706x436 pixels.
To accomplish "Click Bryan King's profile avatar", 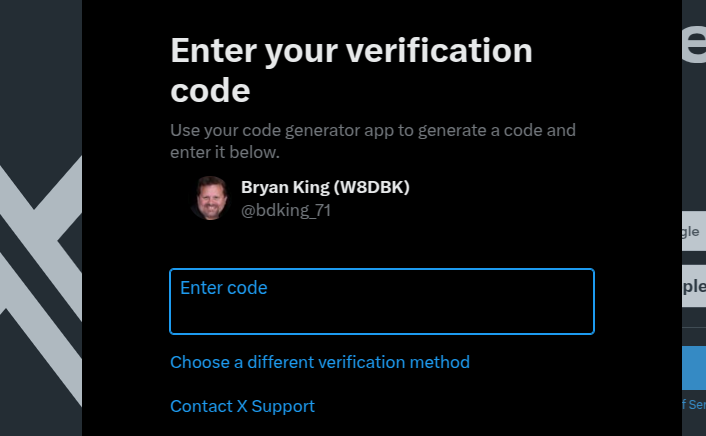I will (x=210, y=198).
